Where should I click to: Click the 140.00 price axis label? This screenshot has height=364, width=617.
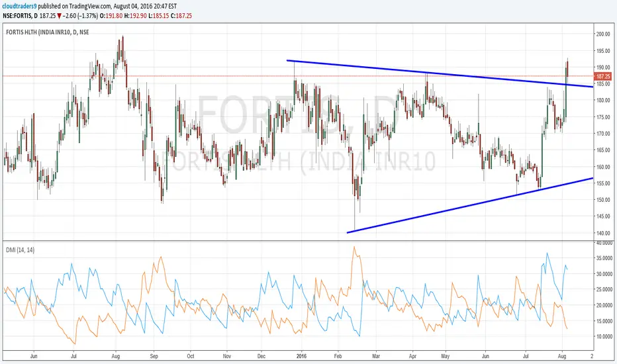click(x=603, y=233)
